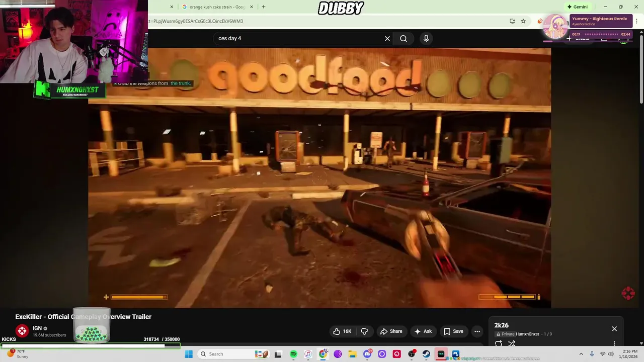This screenshot has width=644, height=362.
Task: Start voice search with microphone
Action: (426, 38)
